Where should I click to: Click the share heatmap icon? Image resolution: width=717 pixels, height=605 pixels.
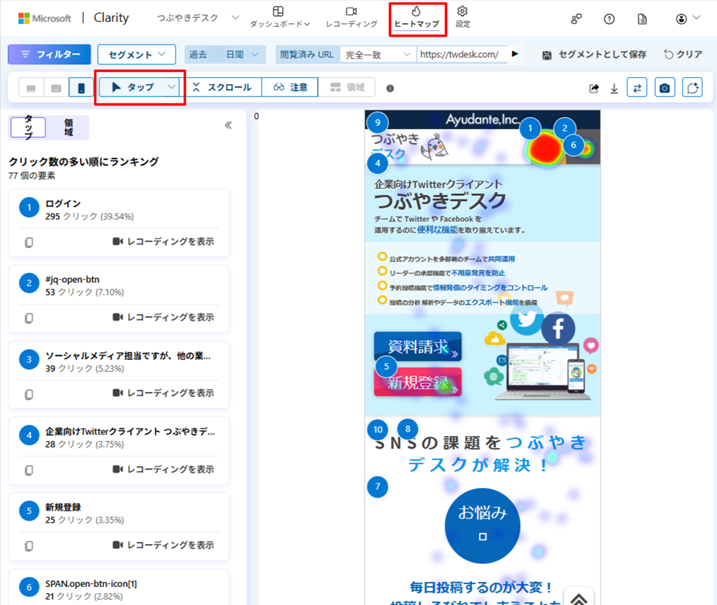[x=594, y=88]
